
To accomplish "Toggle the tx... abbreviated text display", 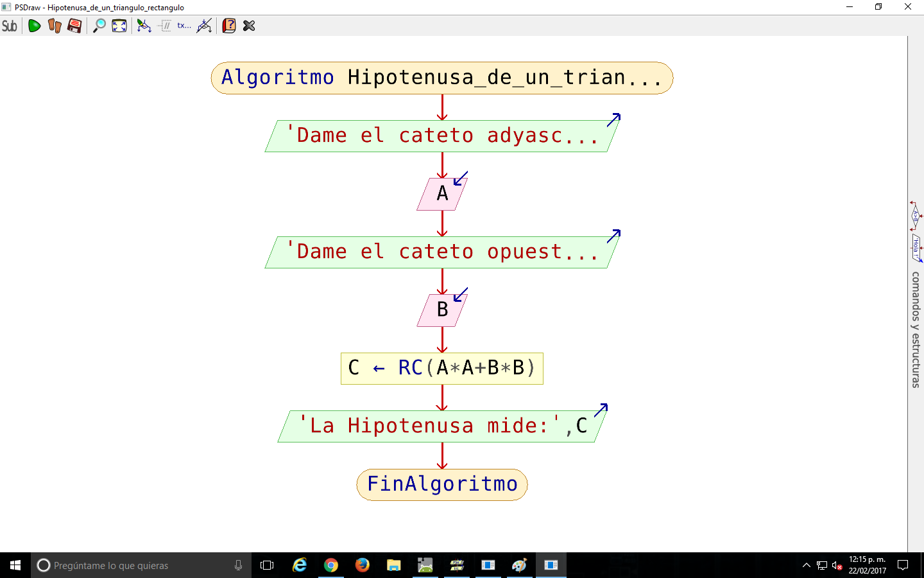I will pyautogui.click(x=184, y=26).
